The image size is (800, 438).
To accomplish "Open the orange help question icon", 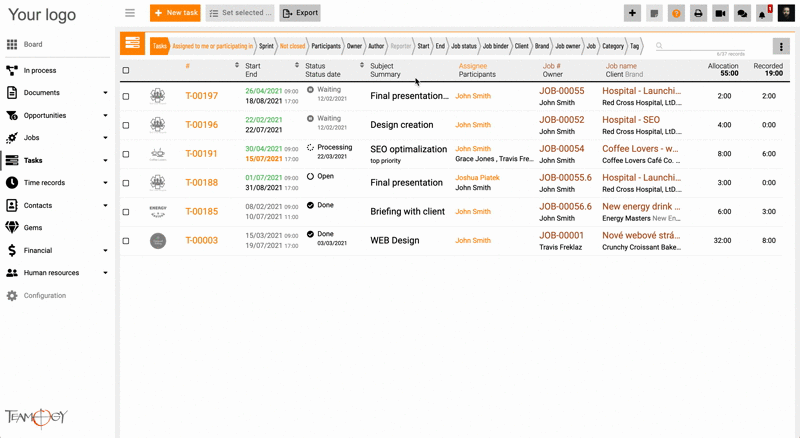I will click(x=676, y=13).
